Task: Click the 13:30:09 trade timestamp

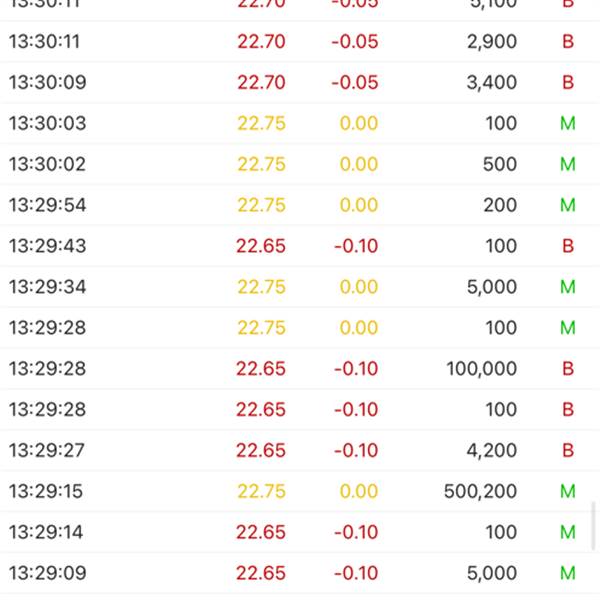Action: click(47, 82)
